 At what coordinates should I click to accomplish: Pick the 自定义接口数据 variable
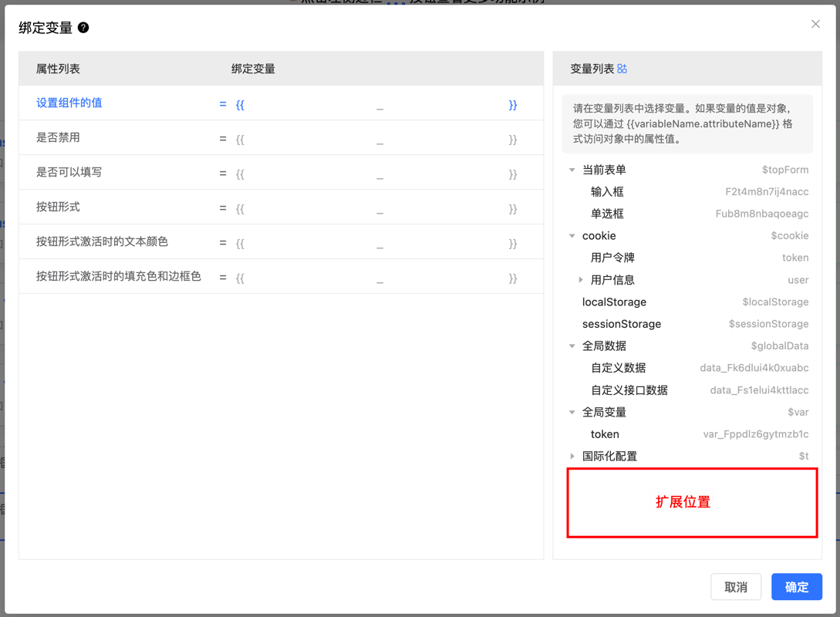[x=629, y=390]
